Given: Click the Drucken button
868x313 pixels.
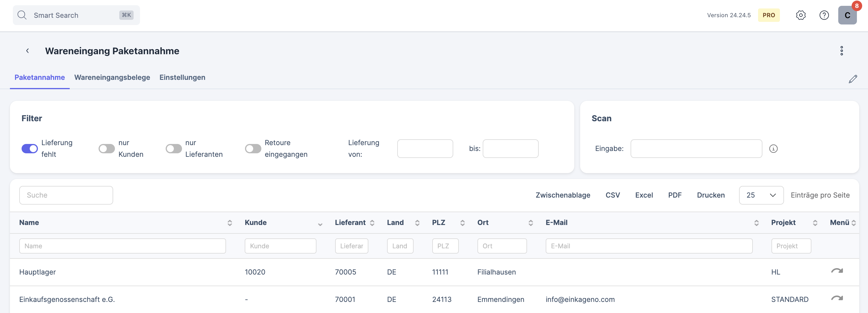Looking at the screenshot, I should pos(710,195).
